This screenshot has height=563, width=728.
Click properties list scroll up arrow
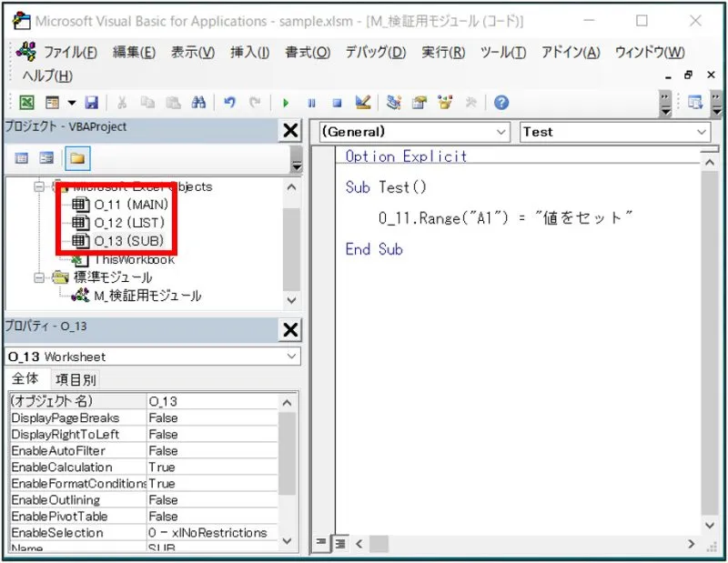pyautogui.click(x=287, y=403)
